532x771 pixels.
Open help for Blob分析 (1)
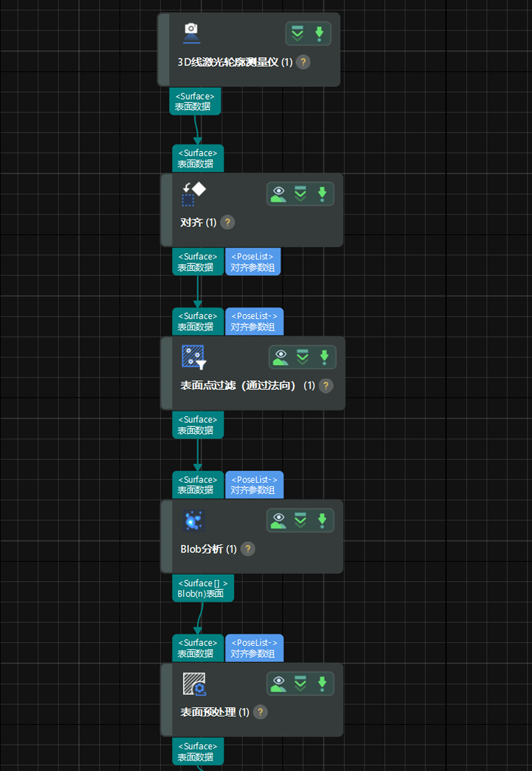click(x=248, y=549)
